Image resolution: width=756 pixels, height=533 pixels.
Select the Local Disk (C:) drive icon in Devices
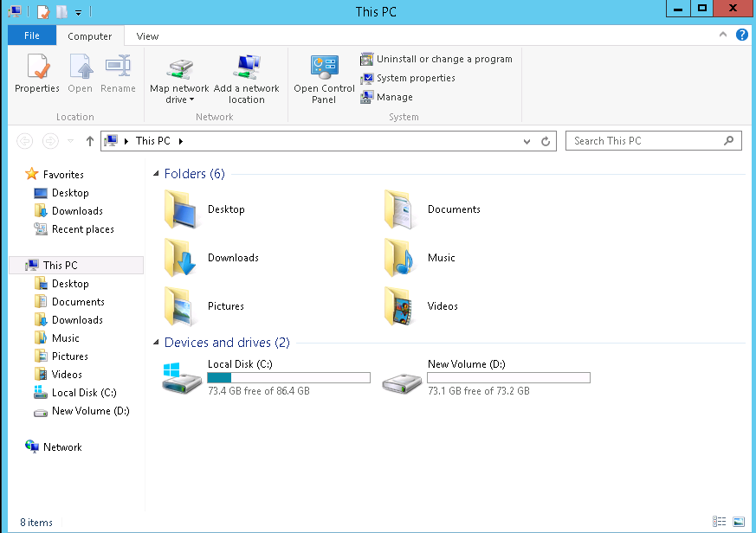pyautogui.click(x=182, y=378)
